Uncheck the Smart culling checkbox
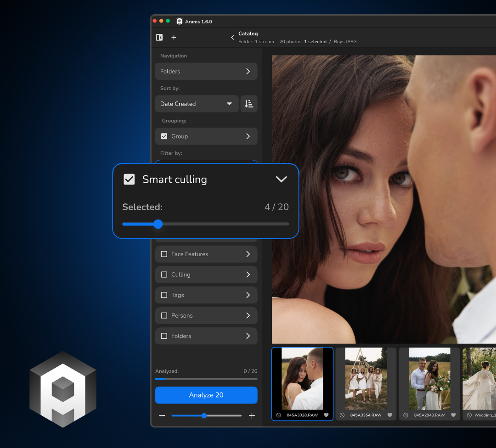Image resolution: width=496 pixels, height=448 pixels. click(x=129, y=179)
